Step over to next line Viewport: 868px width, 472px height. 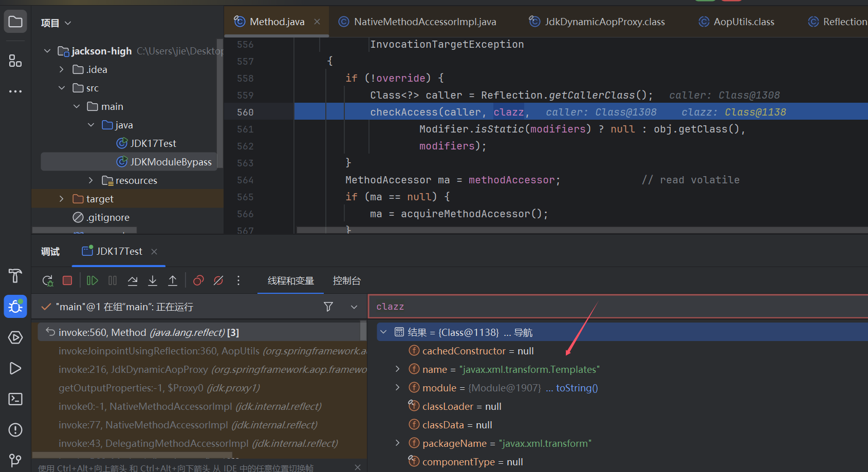point(133,280)
